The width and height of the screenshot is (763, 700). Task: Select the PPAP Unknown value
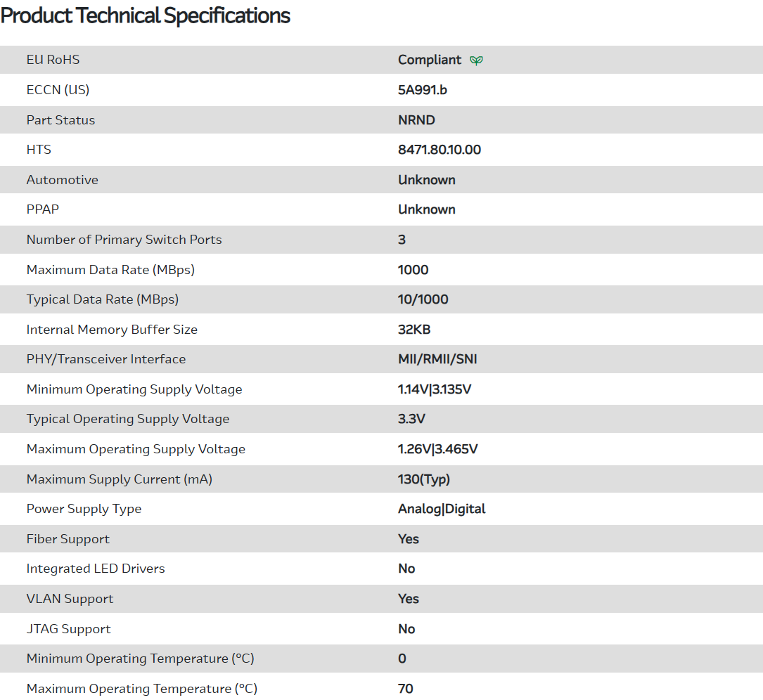click(x=426, y=209)
